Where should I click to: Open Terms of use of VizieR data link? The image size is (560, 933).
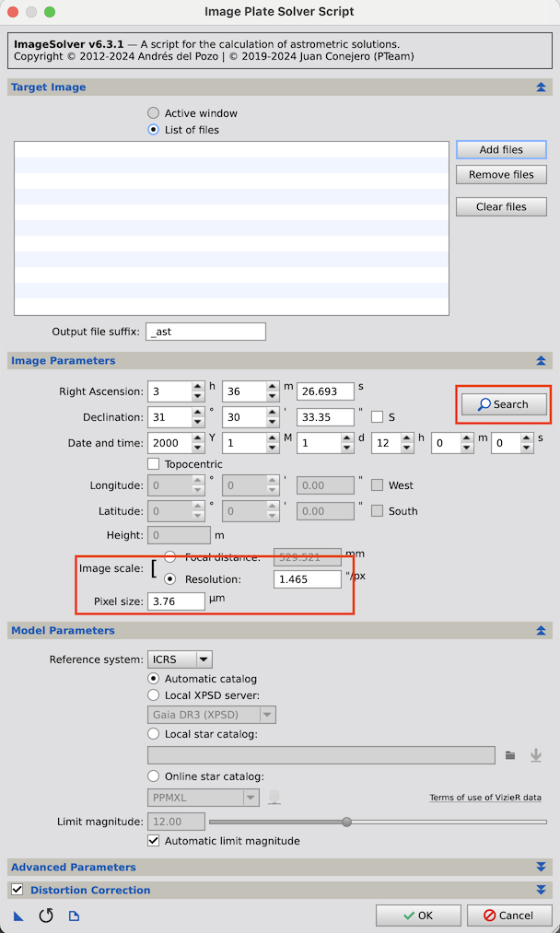tap(485, 798)
